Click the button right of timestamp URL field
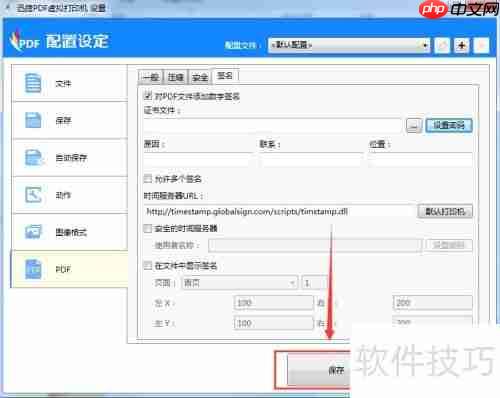Viewport: 500px width, 398px height. point(445,212)
